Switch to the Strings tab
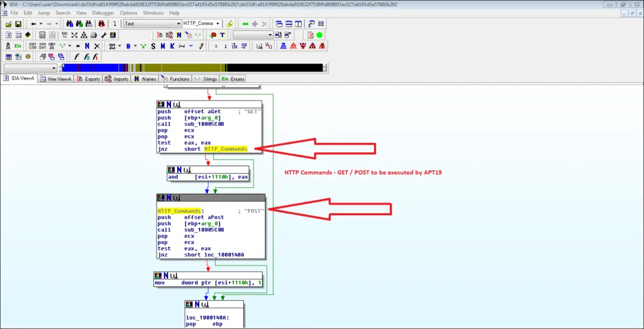This screenshot has height=329, width=644. click(x=206, y=79)
